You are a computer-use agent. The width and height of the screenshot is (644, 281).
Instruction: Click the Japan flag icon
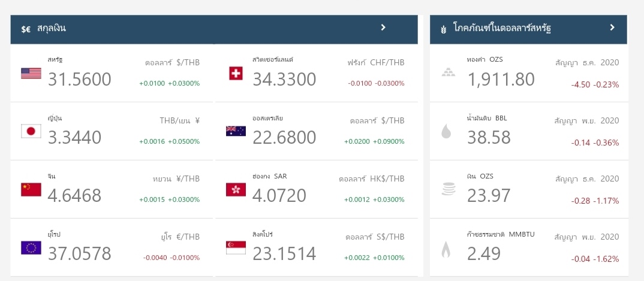[x=31, y=131]
